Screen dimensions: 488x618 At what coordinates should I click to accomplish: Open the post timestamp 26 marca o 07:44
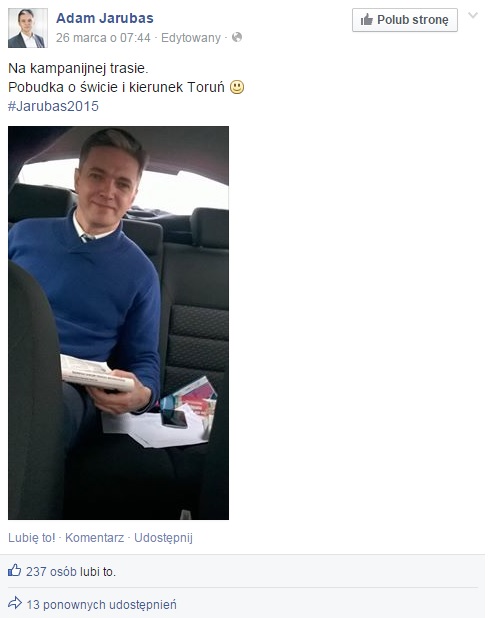point(103,38)
